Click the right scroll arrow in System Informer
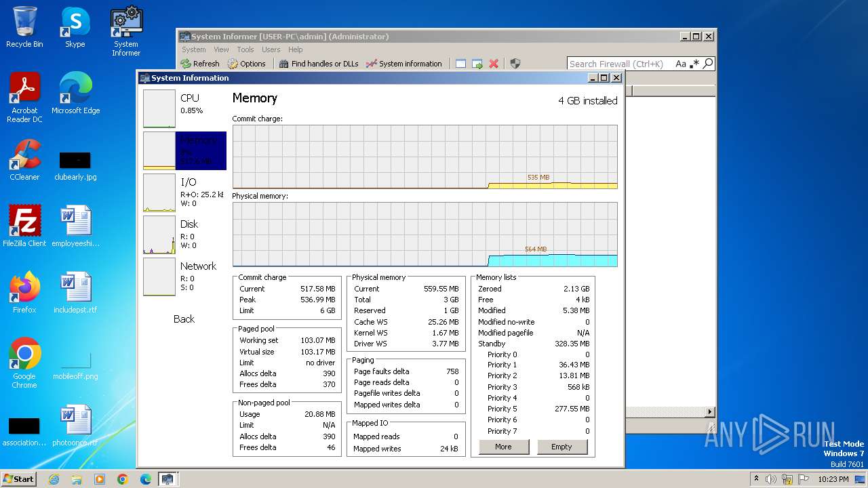The height and width of the screenshot is (488, 868). [710, 411]
